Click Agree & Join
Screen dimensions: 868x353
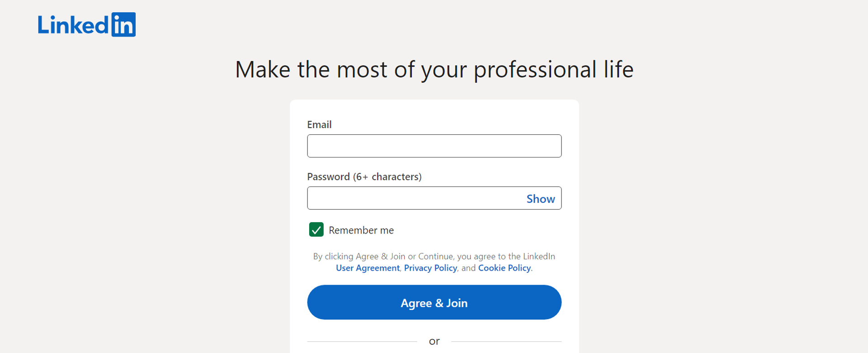[434, 302]
